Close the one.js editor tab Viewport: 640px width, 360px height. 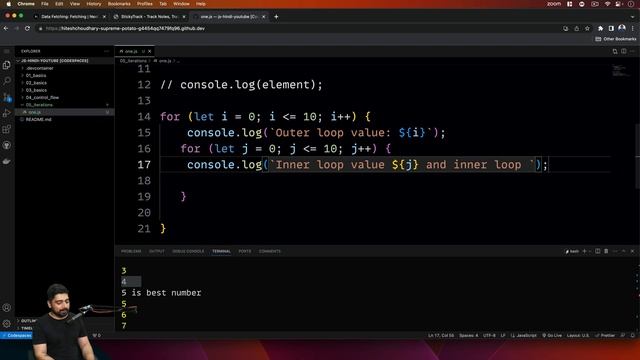(149, 51)
